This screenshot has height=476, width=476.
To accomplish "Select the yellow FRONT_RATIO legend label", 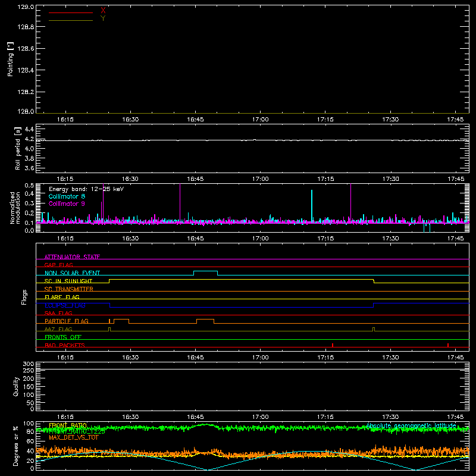I will (68, 425).
